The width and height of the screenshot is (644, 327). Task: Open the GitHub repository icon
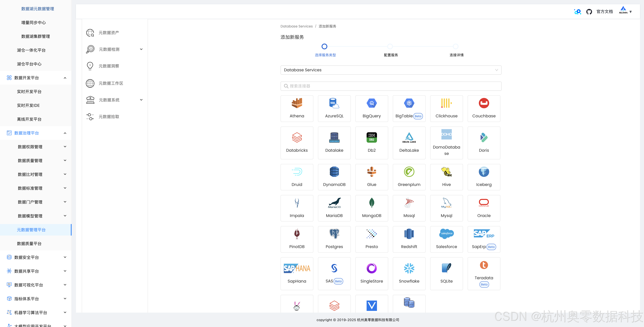coord(589,12)
